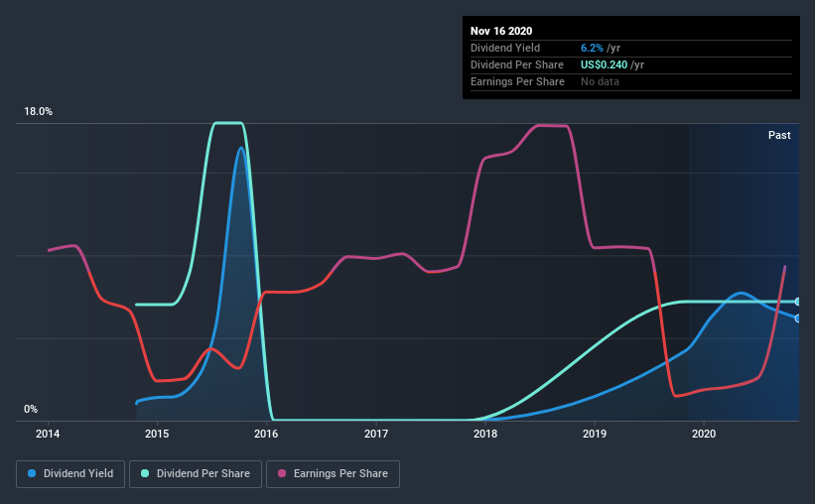Click the Nov 16 2020 tooltip header
This screenshot has height=504, width=815.
[501, 31]
